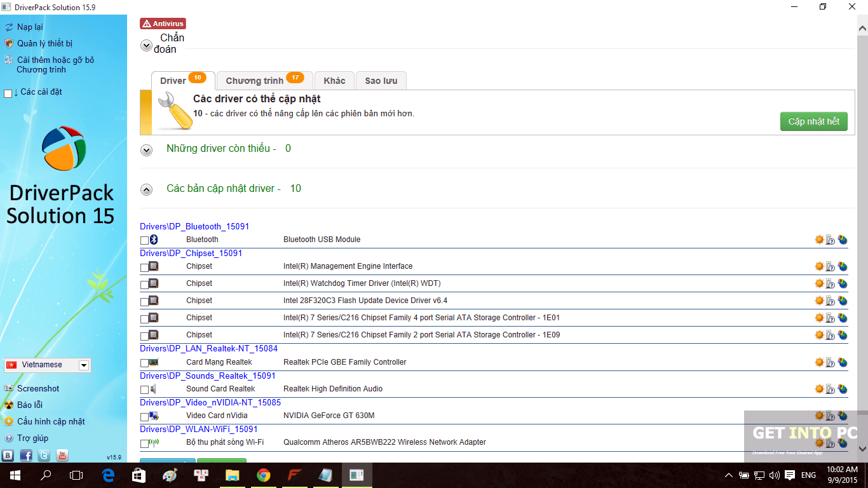Click device info icon for Realtek High Definition Audio
Screen dimensions: 868x488
pyautogui.click(x=831, y=389)
